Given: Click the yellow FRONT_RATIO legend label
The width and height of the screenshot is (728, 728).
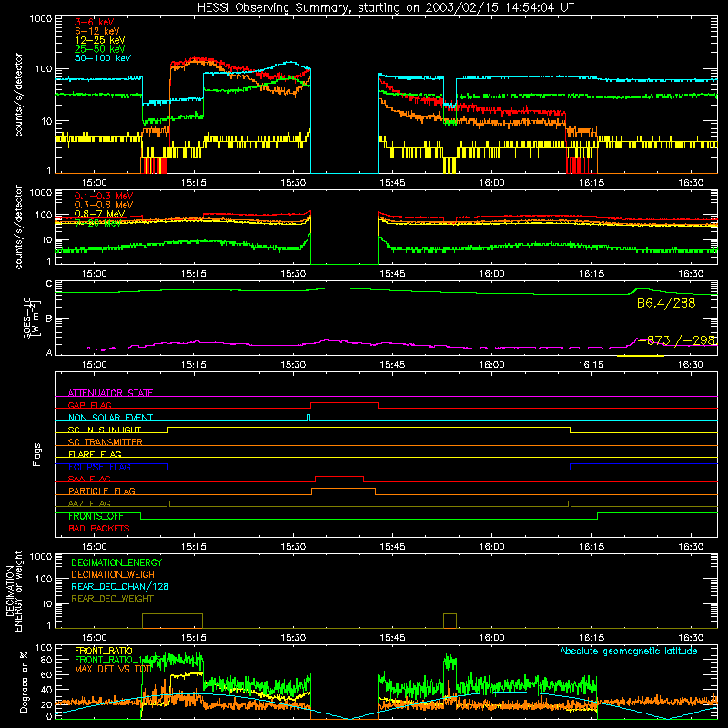Looking at the screenshot, I should pos(104,651).
